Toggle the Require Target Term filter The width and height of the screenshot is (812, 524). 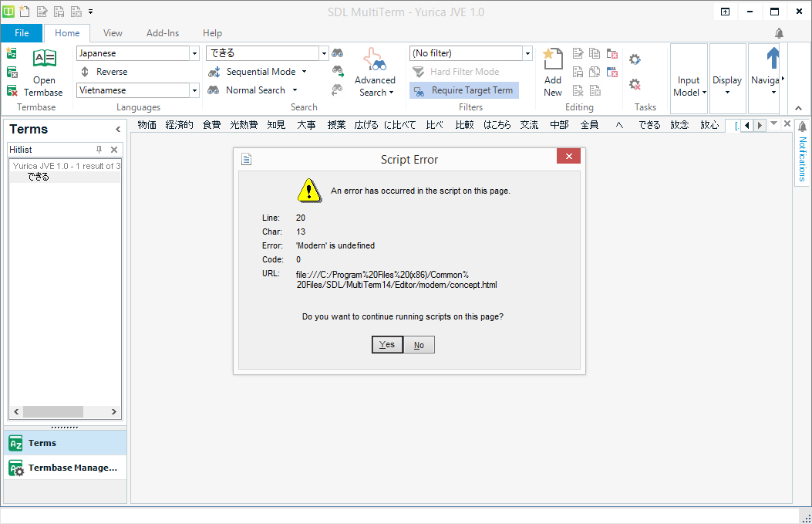click(x=463, y=90)
